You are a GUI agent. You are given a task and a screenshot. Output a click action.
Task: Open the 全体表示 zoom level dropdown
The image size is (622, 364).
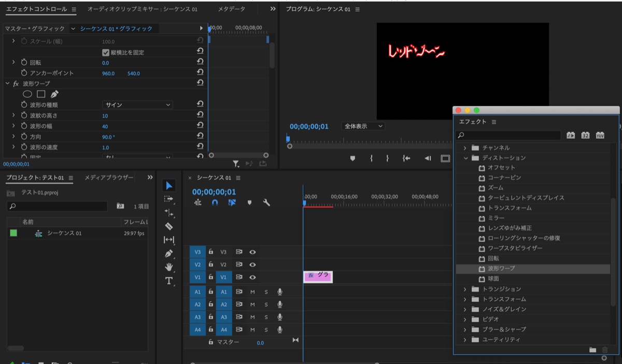click(363, 126)
